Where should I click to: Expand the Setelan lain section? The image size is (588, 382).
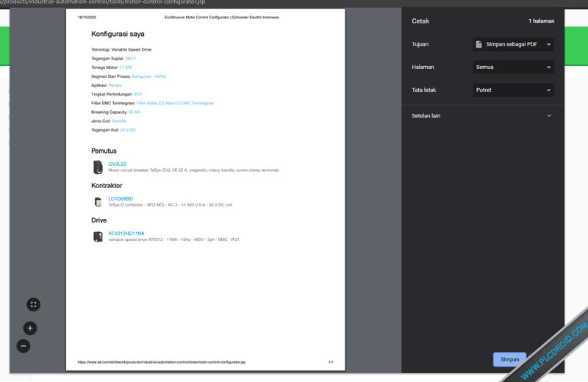coord(482,116)
